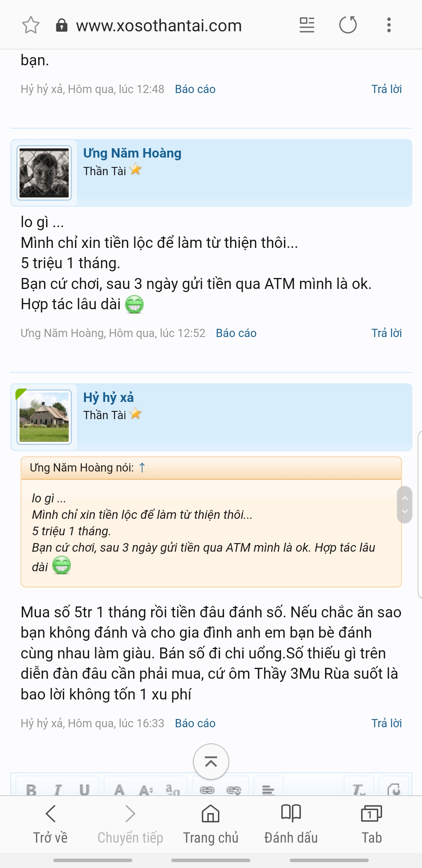Report Hỷ hỷ xả's 16:33 post
422x868 pixels.
[x=195, y=723]
